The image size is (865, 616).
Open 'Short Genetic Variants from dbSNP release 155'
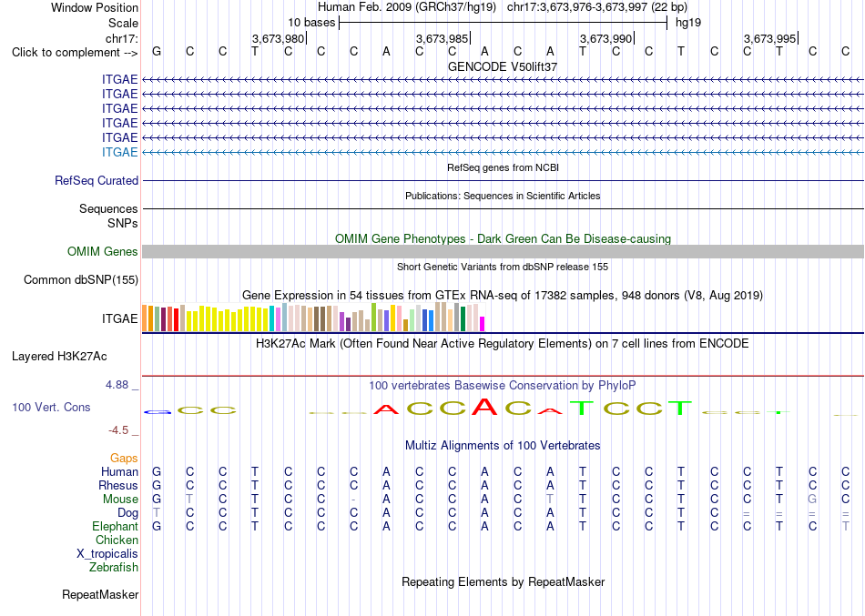(x=503, y=267)
